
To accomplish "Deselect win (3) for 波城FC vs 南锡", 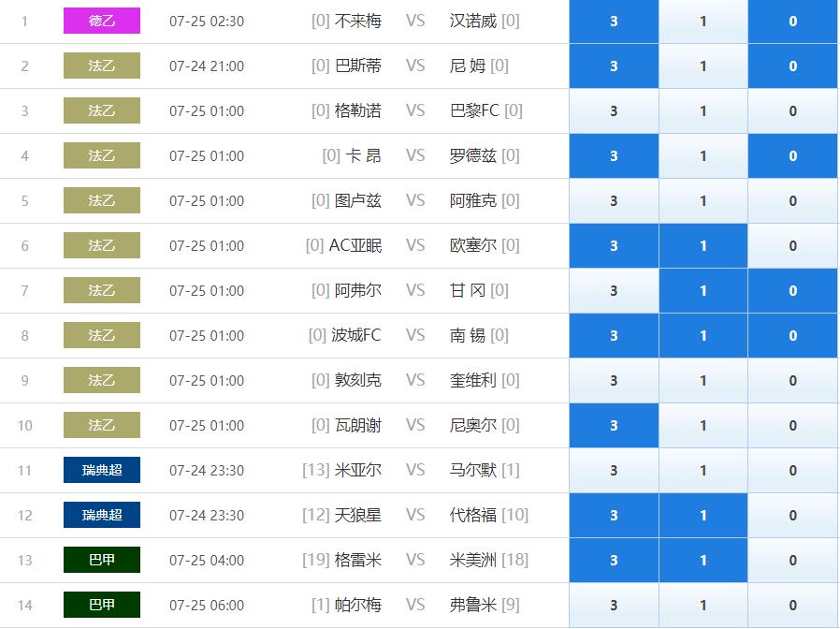I will [614, 336].
